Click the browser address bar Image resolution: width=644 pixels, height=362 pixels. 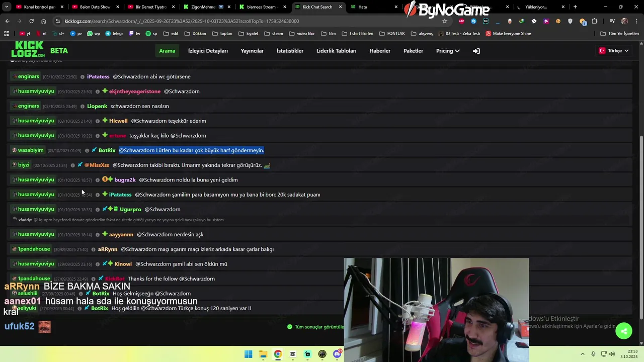(247, 21)
